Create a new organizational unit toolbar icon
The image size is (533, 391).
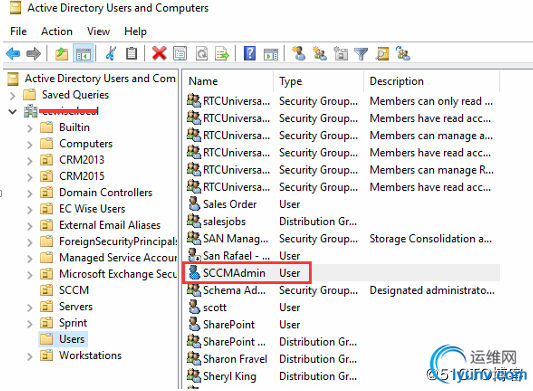coord(341,53)
